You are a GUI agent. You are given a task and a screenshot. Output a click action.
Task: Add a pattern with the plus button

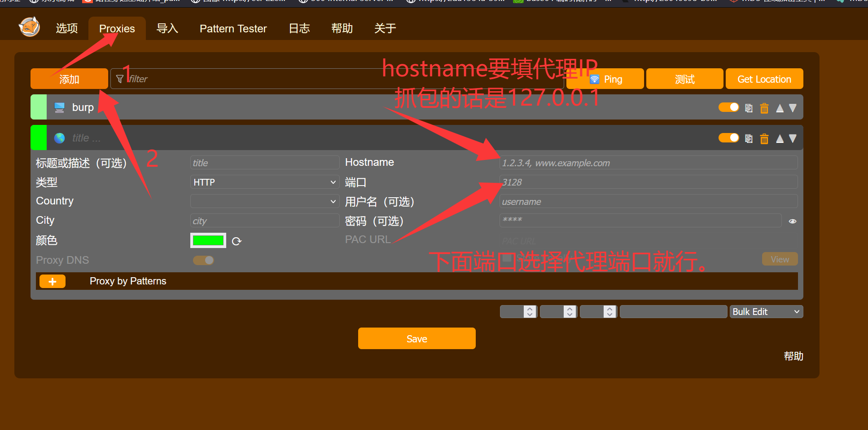tap(53, 281)
